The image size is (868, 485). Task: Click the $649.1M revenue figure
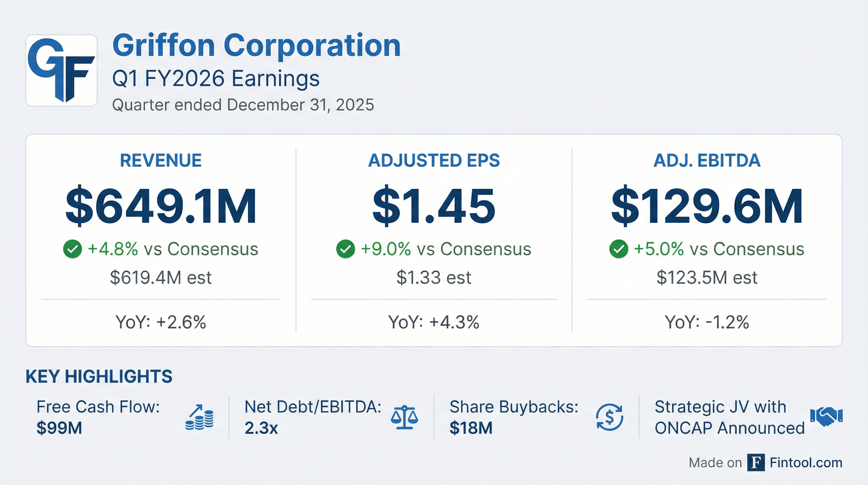tap(161, 207)
